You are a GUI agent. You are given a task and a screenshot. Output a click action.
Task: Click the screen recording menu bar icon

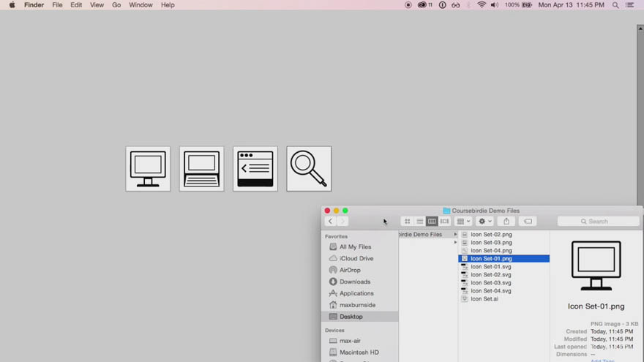click(x=408, y=5)
